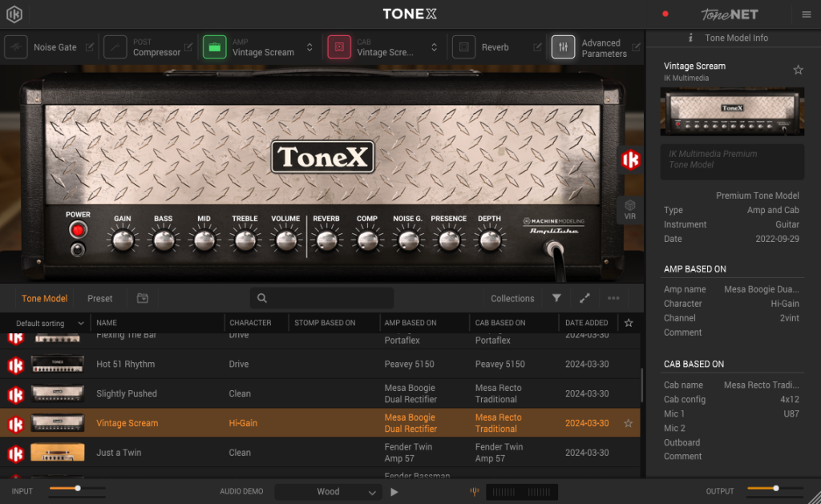
Task: Click the search field
Action: coord(322,298)
